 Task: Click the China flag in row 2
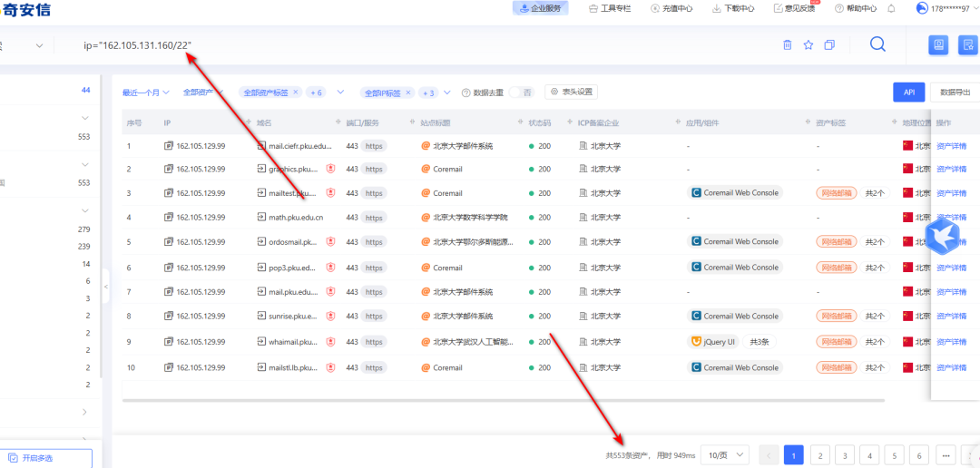(908, 169)
